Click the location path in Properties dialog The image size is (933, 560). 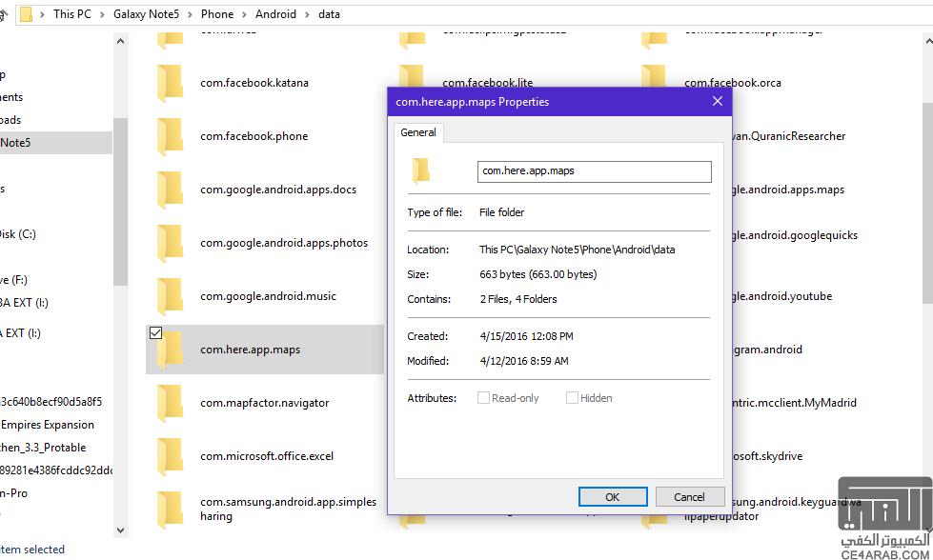click(578, 250)
